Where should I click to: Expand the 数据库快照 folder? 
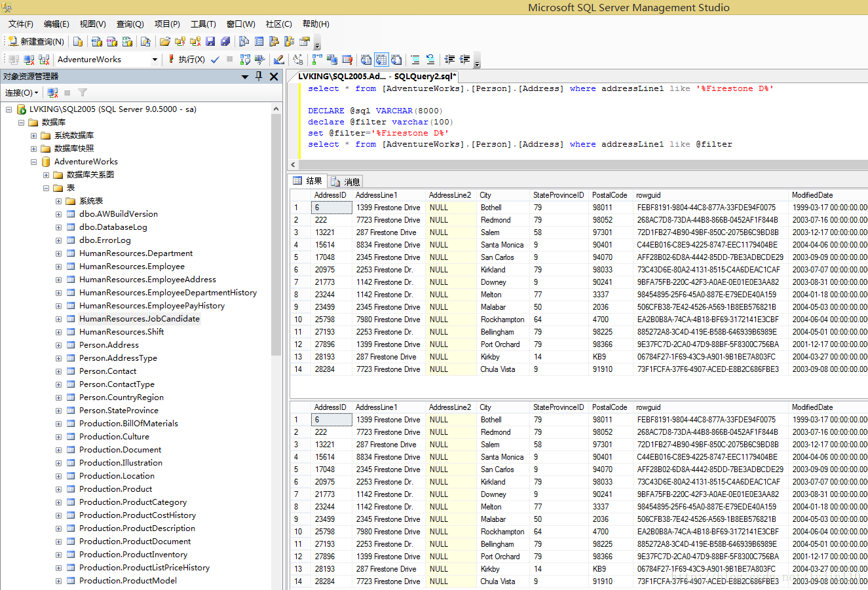pos(33,149)
